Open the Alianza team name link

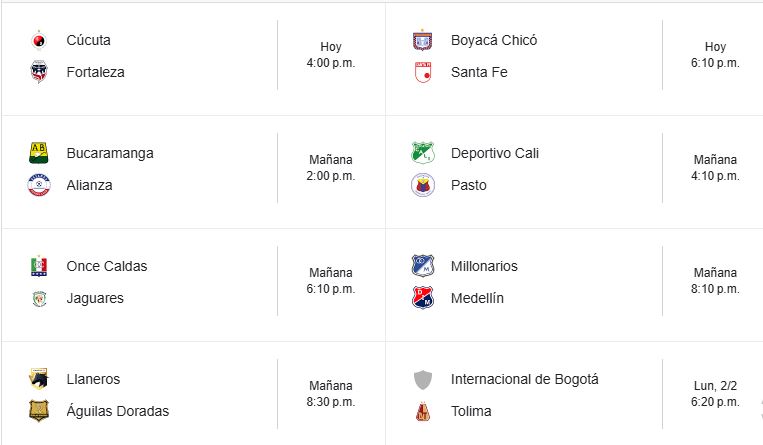tap(89, 185)
